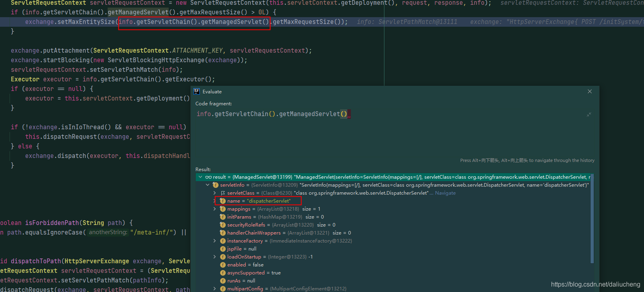Click the history navigation hint text
The width and height of the screenshot is (644, 292).
(x=527, y=160)
